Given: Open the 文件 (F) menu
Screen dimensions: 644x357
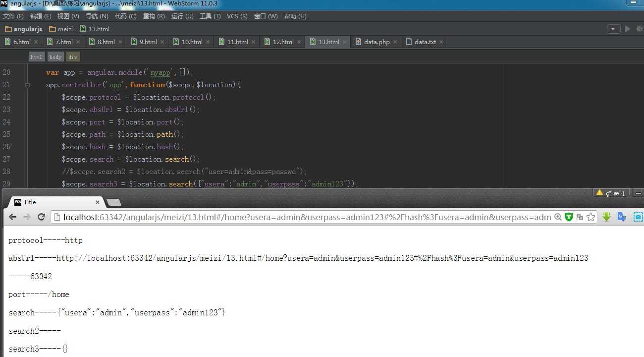Looking at the screenshot, I should (13, 16).
